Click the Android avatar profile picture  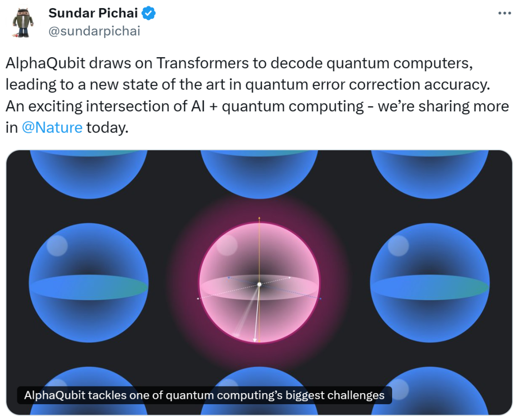tap(23, 23)
